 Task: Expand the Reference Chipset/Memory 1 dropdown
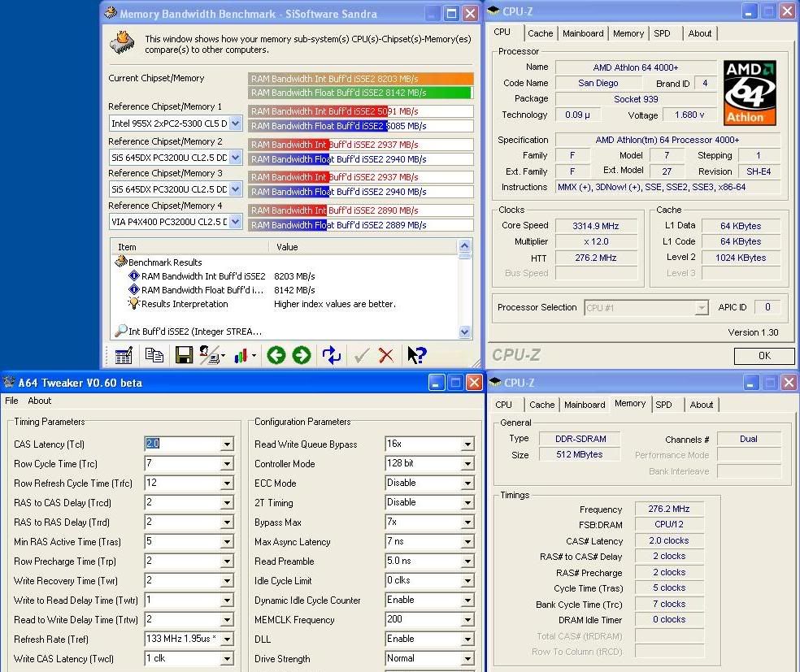coord(235,124)
